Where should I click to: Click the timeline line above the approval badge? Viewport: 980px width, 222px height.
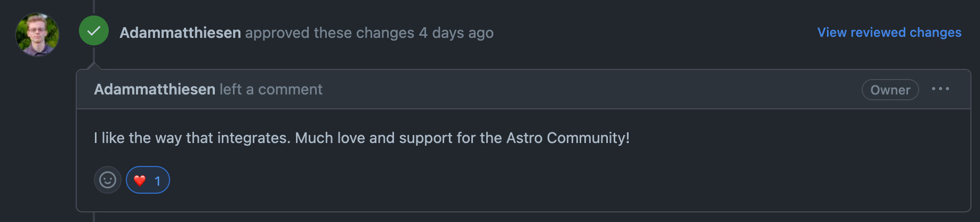click(x=94, y=6)
